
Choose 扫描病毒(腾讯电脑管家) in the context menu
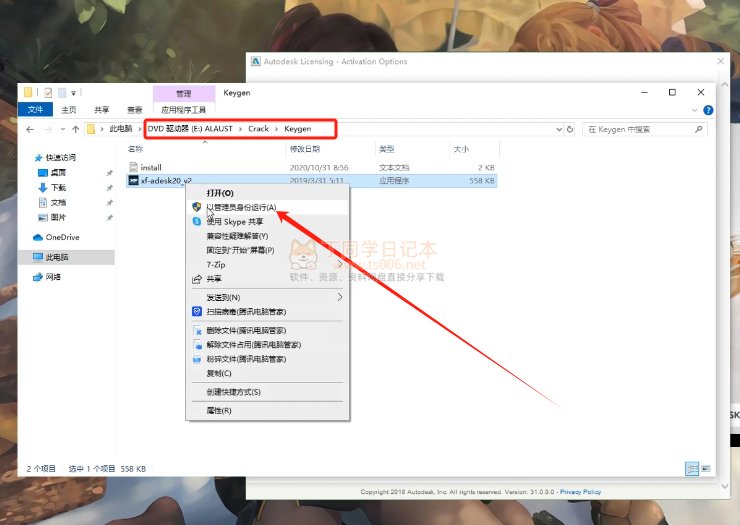point(267,311)
